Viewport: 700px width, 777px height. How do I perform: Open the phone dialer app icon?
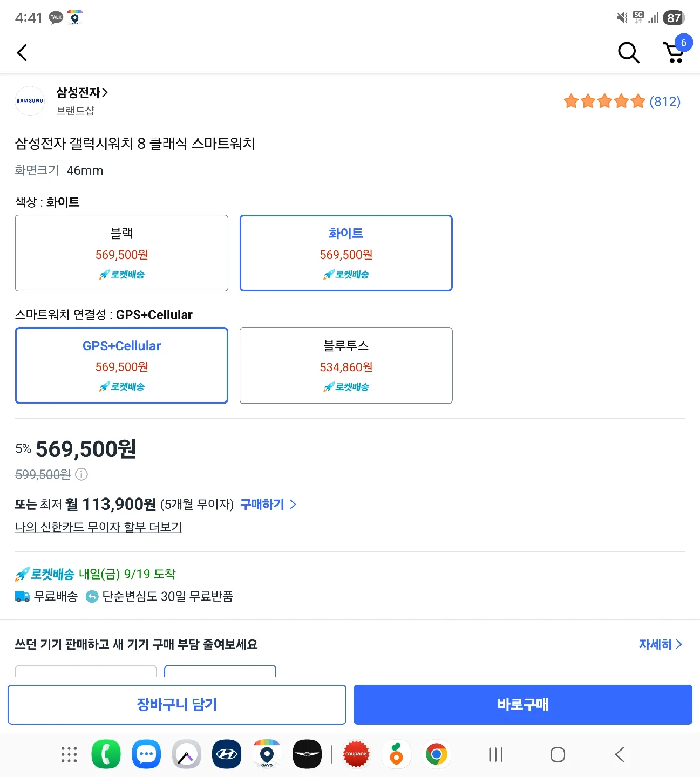tap(106, 754)
